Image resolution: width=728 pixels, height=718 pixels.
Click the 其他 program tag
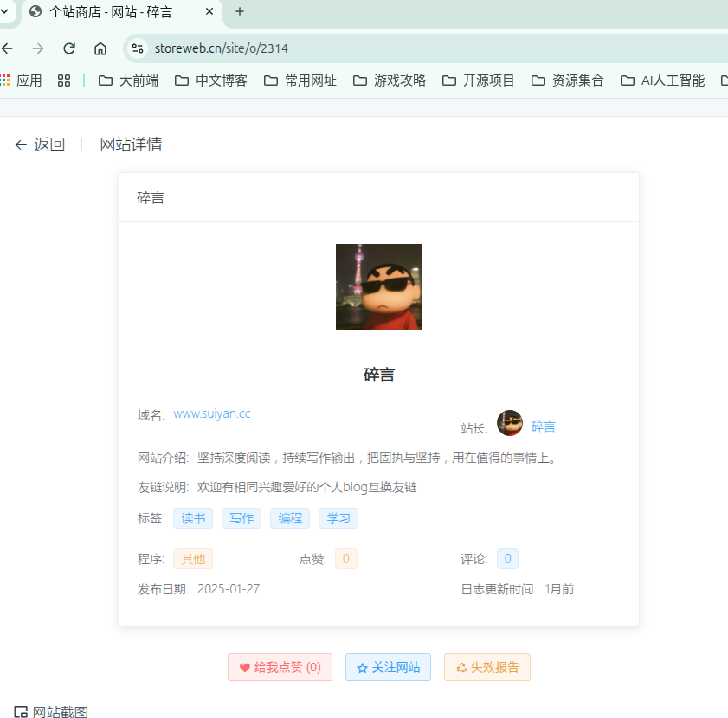pos(193,559)
